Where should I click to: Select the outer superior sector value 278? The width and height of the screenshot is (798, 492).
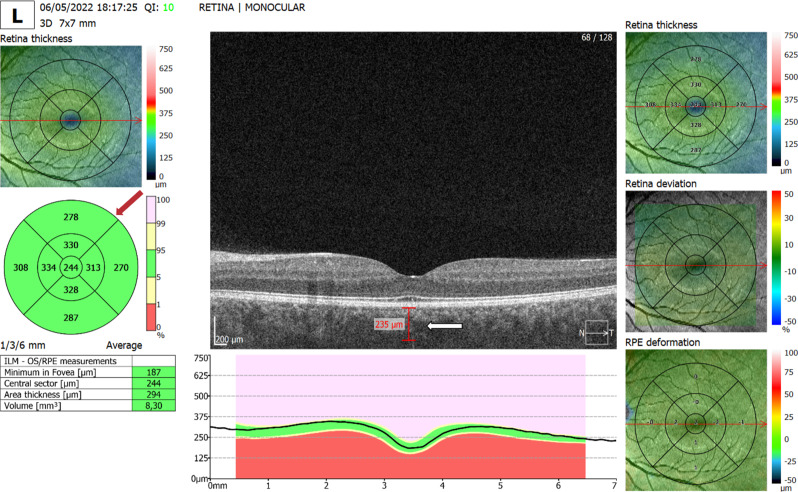pos(71,217)
